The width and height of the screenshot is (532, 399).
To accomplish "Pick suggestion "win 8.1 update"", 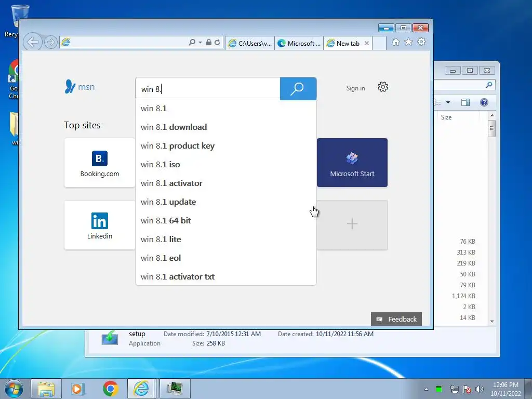I will pos(225,202).
